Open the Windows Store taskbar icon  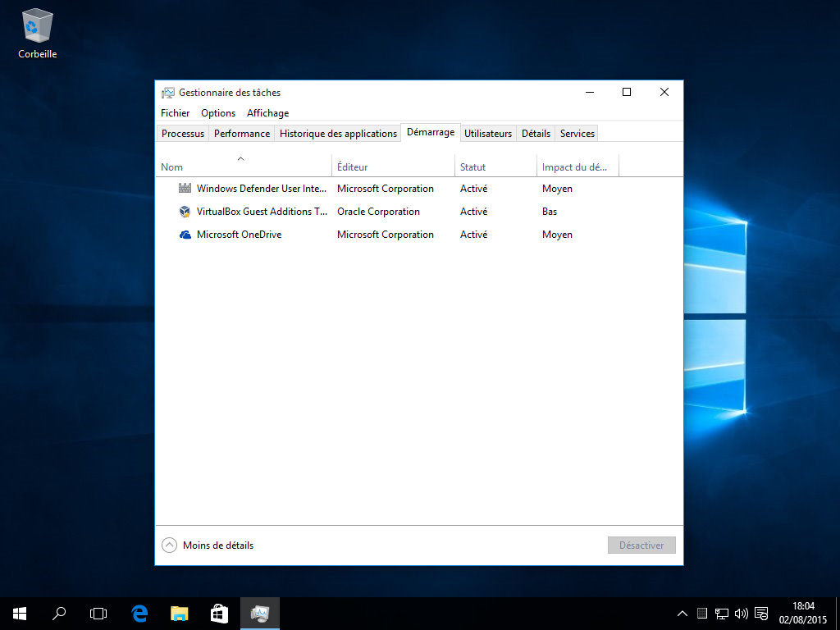click(219, 613)
